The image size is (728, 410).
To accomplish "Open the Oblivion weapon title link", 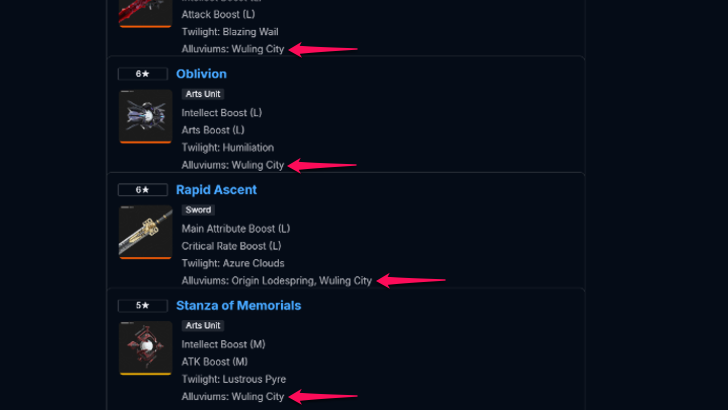I will tap(201, 74).
